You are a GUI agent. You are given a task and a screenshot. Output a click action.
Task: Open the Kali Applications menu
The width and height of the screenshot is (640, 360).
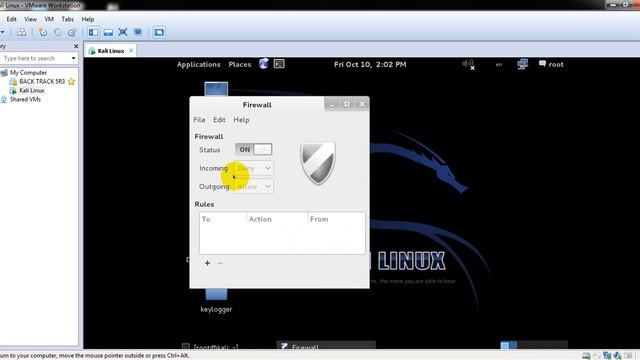point(199,64)
